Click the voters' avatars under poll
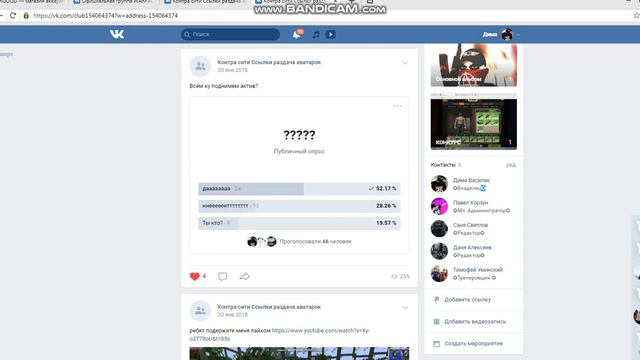Image resolution: width=640 pixels, height=360 pixels. click(262, 242)
